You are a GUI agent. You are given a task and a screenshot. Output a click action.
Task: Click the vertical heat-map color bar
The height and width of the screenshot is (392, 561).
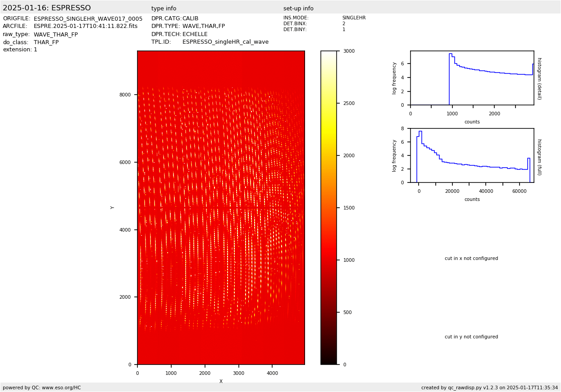click(x=328, y=207)
